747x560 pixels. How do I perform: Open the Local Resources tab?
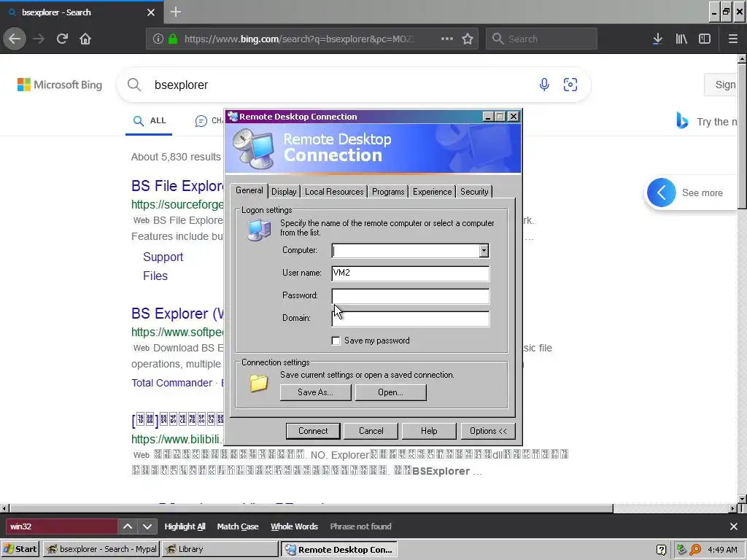(334, 192)
